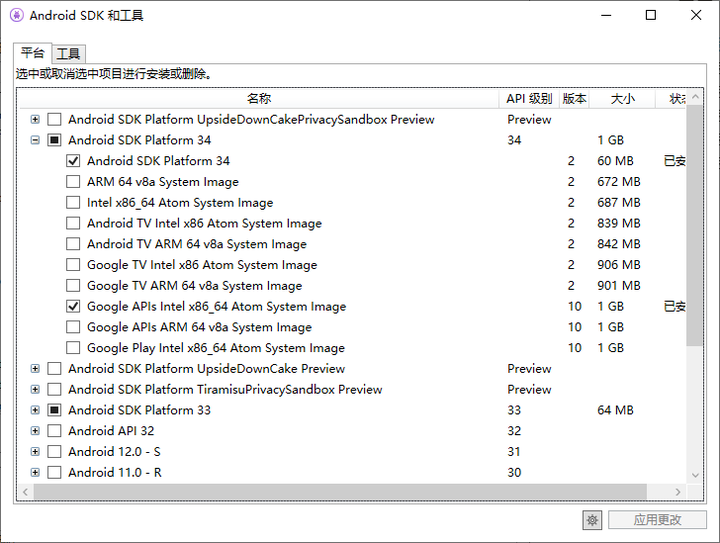Click the horizontal scrollbar thumb

(x=340, y=492)
